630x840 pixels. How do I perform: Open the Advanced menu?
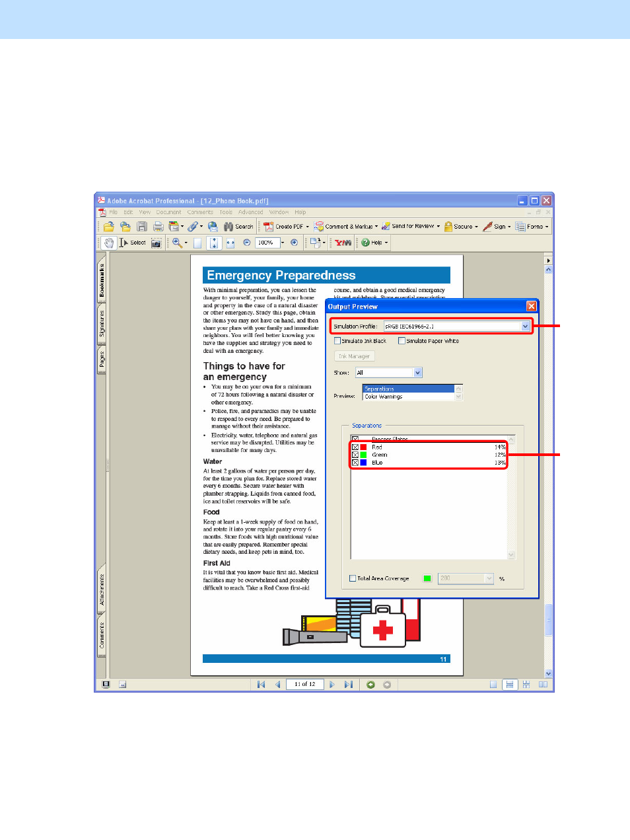click(250, 212)
